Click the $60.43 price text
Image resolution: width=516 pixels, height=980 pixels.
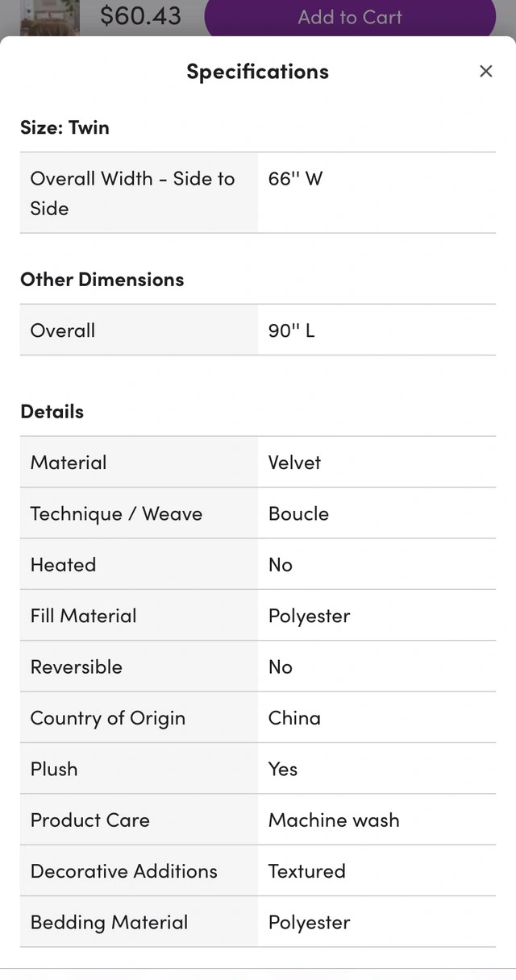point(140,15)
